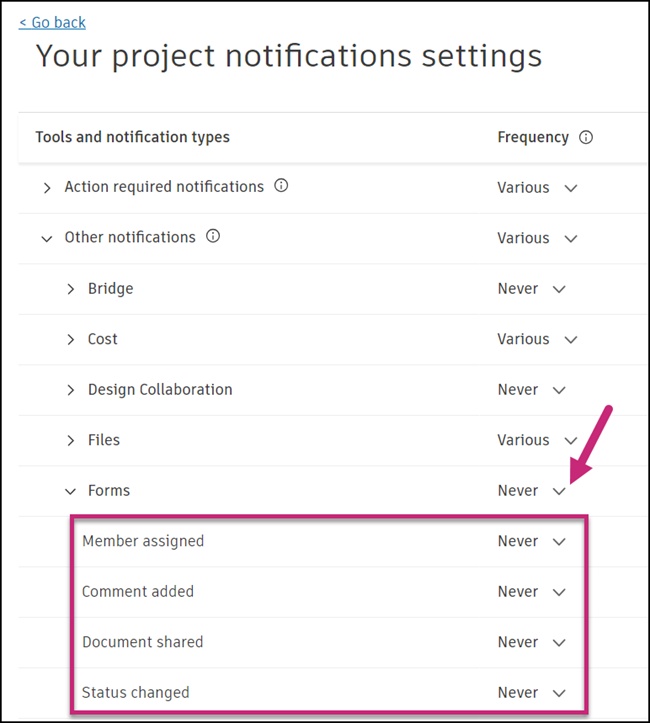This screenshot has height=723, width=650.
Task: Expand the Cost notifications group
Action: [x=70, y=340]
